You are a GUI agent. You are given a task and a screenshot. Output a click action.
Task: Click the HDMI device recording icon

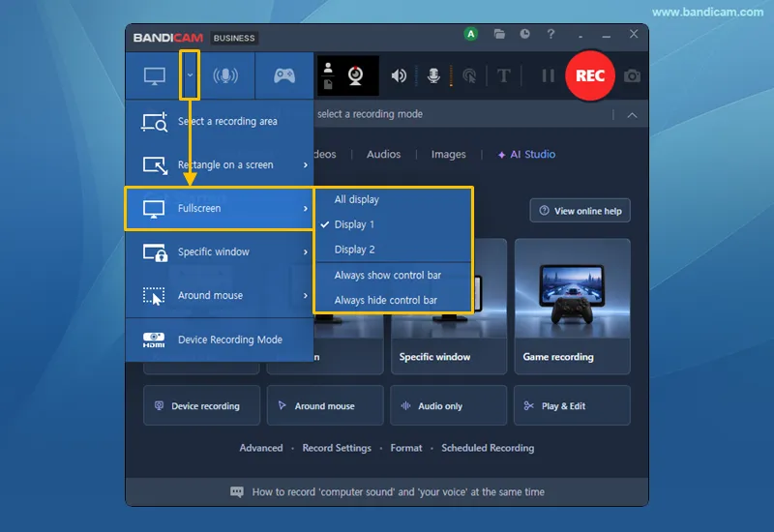point(154,340)
